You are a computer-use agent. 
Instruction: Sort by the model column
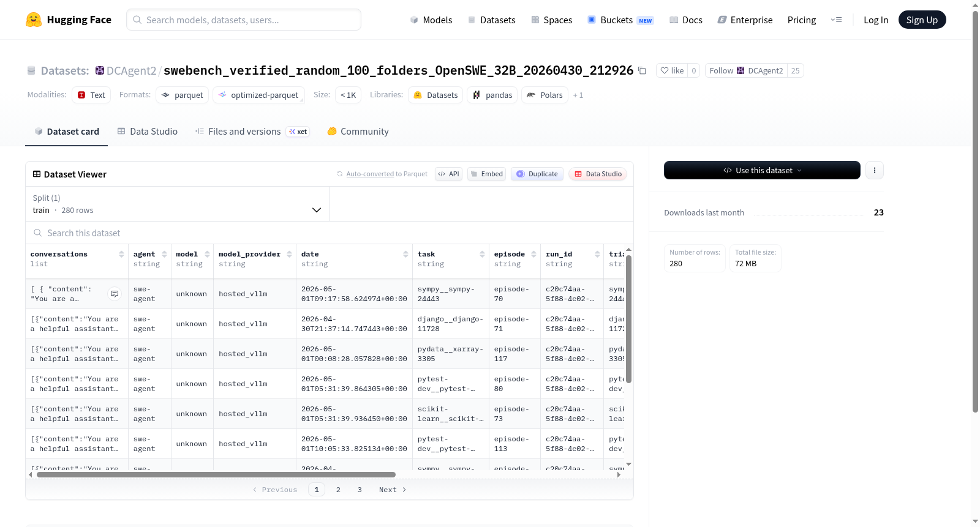207,254
